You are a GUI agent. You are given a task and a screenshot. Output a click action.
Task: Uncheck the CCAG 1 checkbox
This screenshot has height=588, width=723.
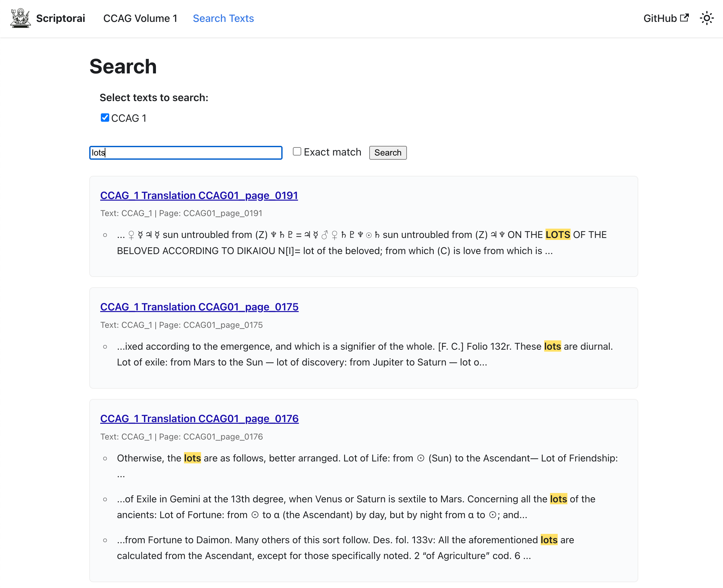105,118
